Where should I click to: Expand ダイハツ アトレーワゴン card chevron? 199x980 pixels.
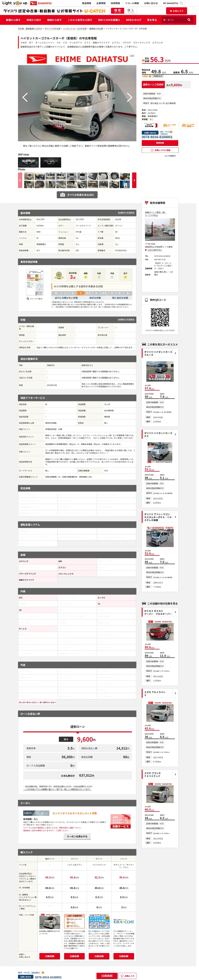pyautogui.click(x=175, y=517)
